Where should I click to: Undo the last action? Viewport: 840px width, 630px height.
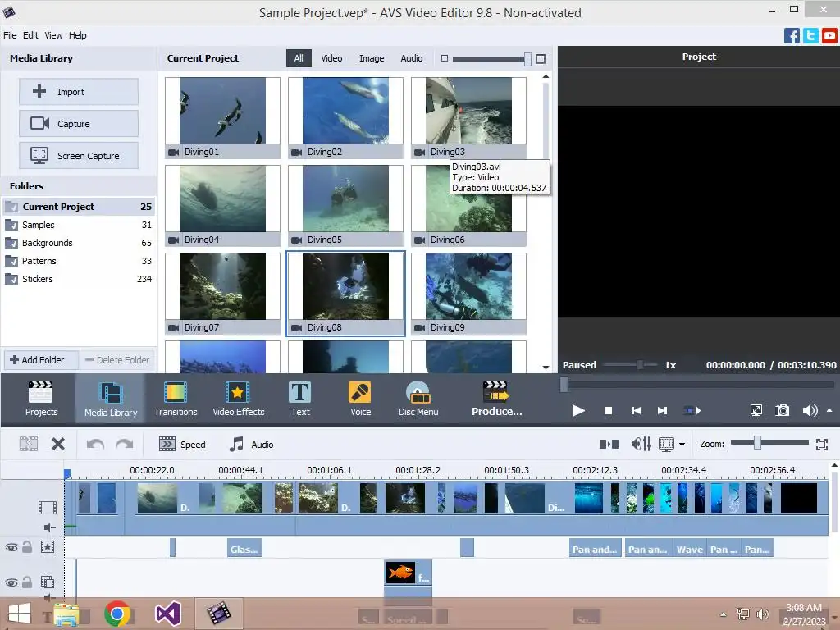click(x=95, y=444)
